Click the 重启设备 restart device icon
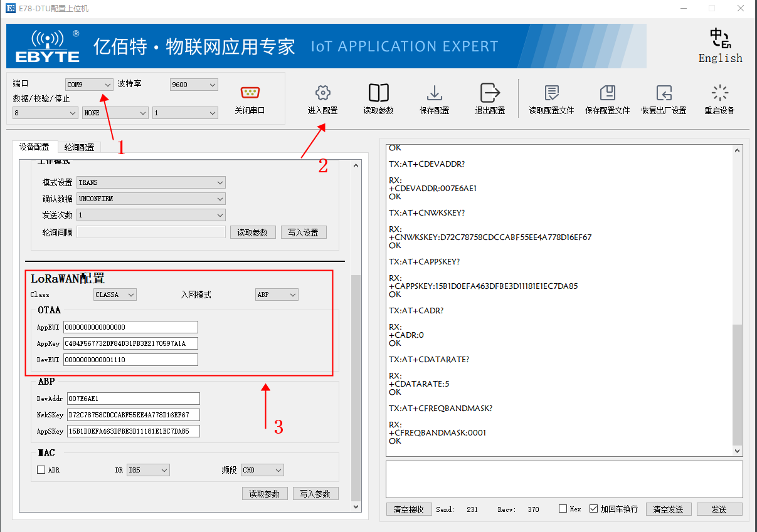The height and width of the screenshot is (532, 757). pos(719,98)
